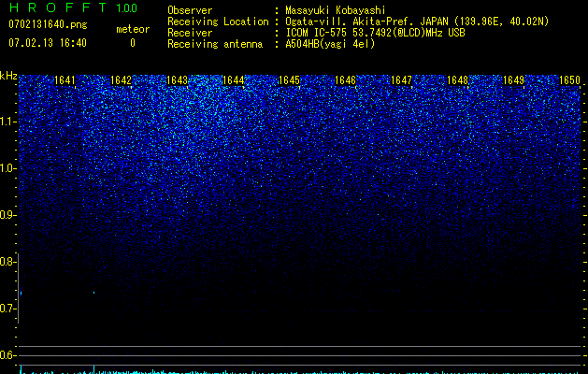The image size is (588, 374).
Task: Click the Receiving Location label
Action: coord(218,22)
